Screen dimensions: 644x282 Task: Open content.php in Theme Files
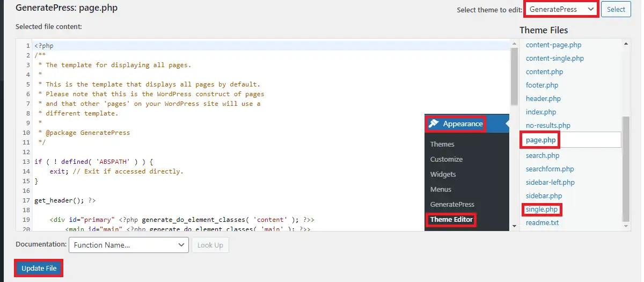[544, 72]
